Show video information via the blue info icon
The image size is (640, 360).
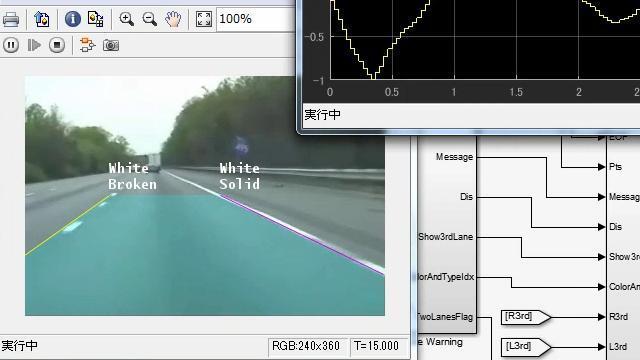click(x=73, y=19)
